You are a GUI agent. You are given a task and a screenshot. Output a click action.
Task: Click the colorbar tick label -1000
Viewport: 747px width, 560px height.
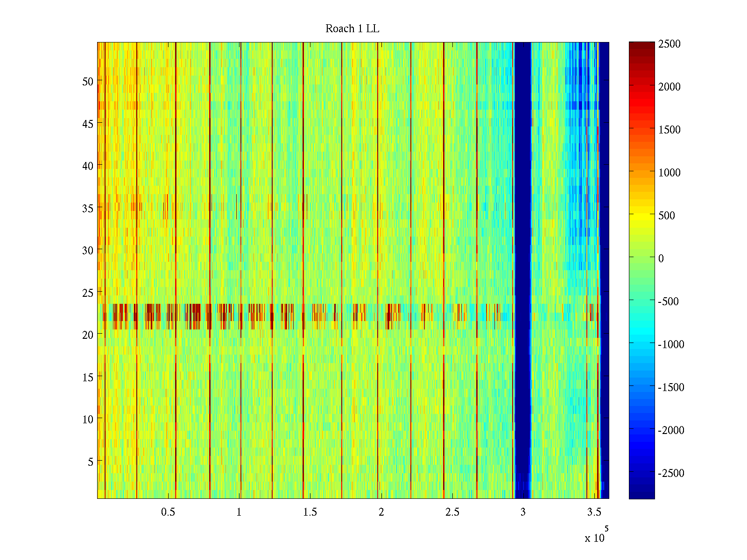pyautogui.click(x=671, y=344)
